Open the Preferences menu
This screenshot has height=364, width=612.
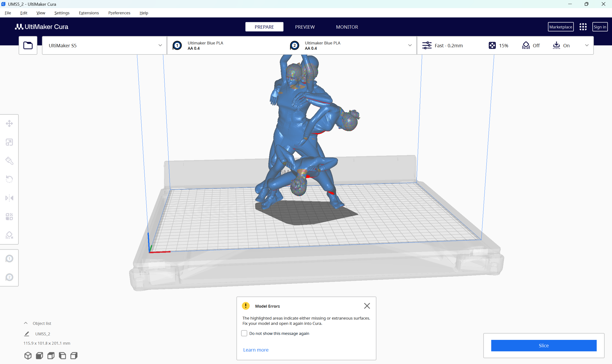click(x=119, y=13)
